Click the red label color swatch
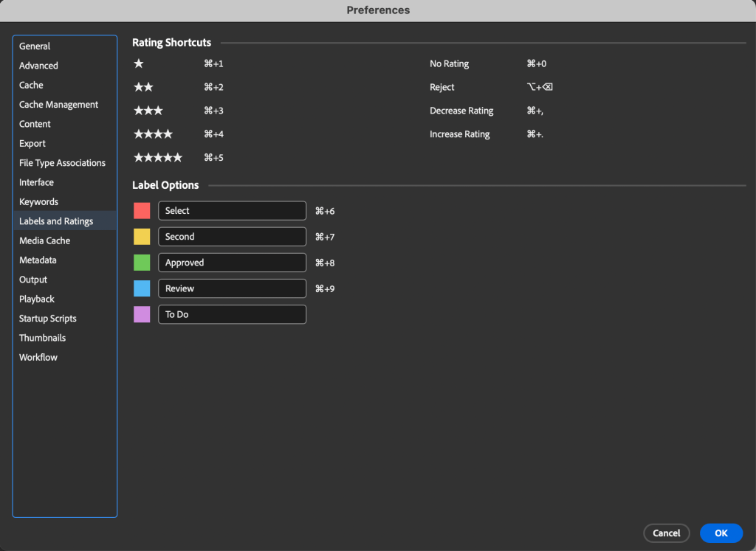The width and height of the screenshot is (756, 551). coord(142,211)
